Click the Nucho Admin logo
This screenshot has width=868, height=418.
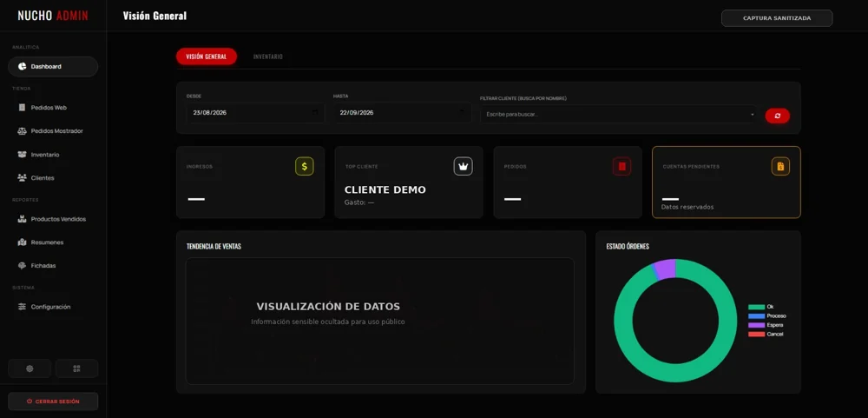tap(53, 16)
